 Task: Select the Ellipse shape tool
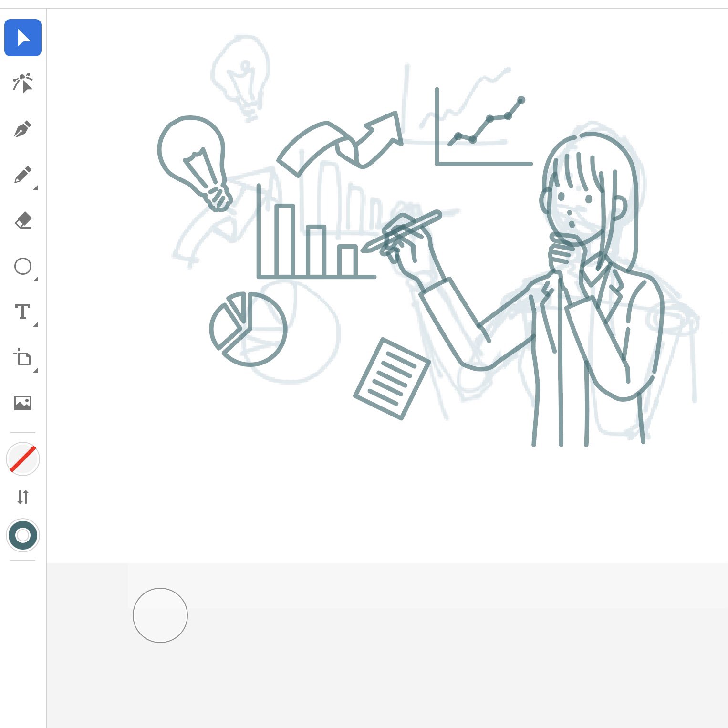pyautogui.click(x=22, y=266)
